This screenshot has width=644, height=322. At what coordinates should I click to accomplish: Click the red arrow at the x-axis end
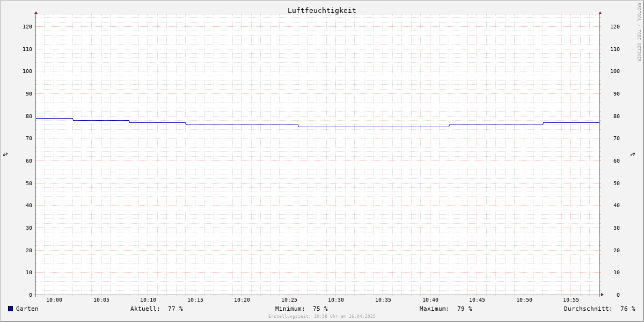602,295
